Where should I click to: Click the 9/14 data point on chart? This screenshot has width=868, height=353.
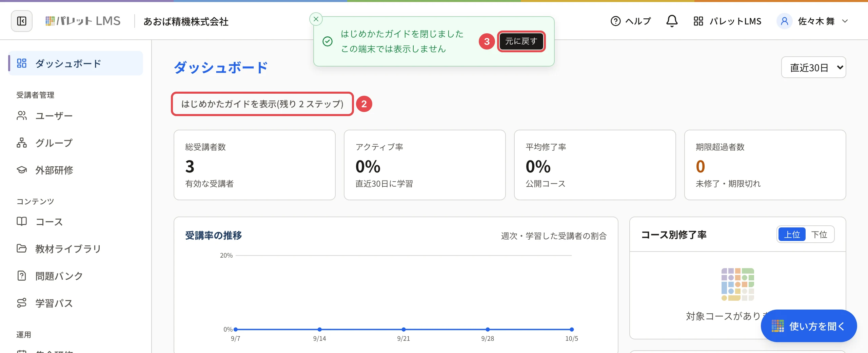tap(319, 329)
